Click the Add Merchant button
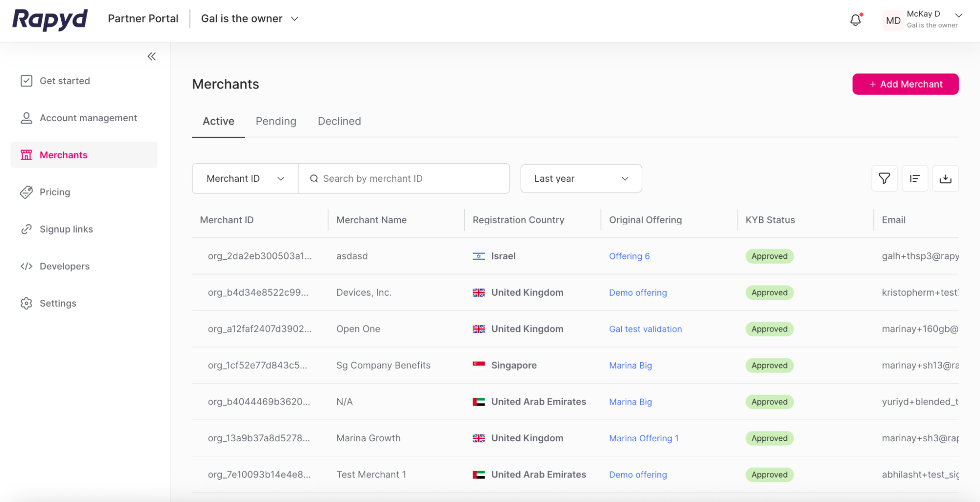This screenshot has width=980, height=502. [905, 84]
